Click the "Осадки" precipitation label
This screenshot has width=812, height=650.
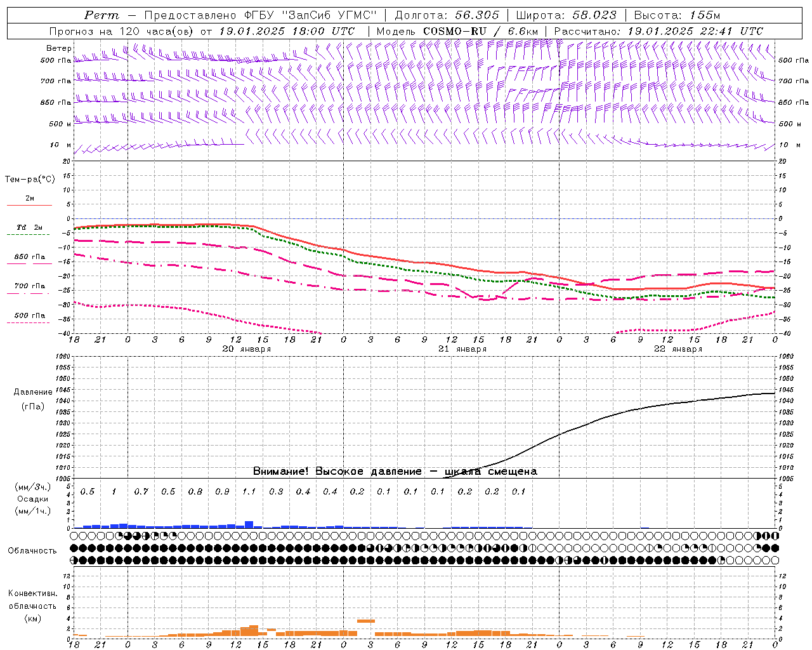tap(33, 500)
